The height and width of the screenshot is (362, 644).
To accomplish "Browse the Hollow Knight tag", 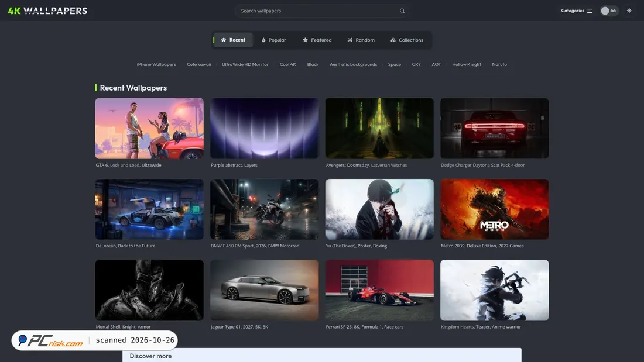I will [467, 64].
